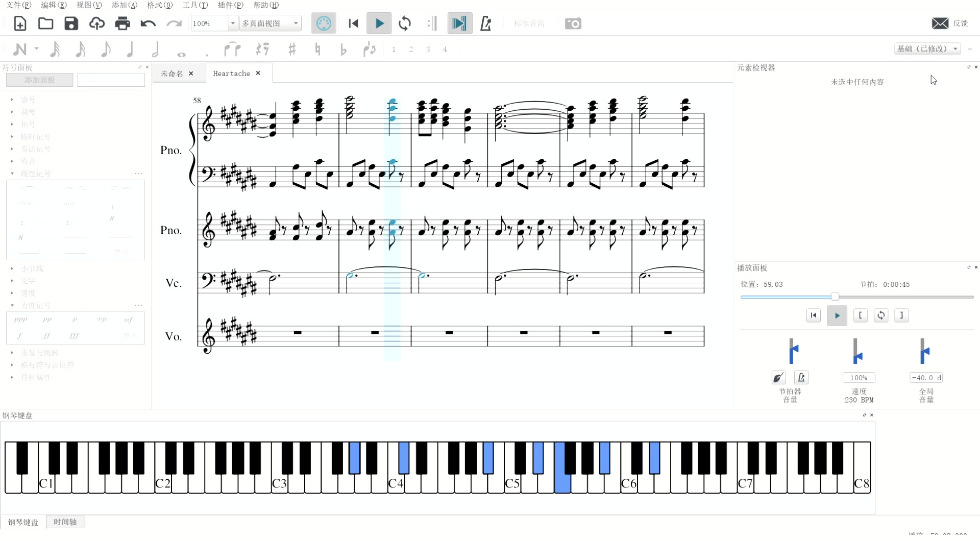Open the zoom level dropdown showing 100%

coord(233,23)
